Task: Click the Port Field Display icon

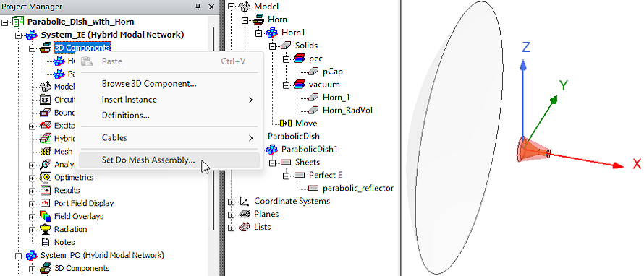Action: (x=46, y=204)
